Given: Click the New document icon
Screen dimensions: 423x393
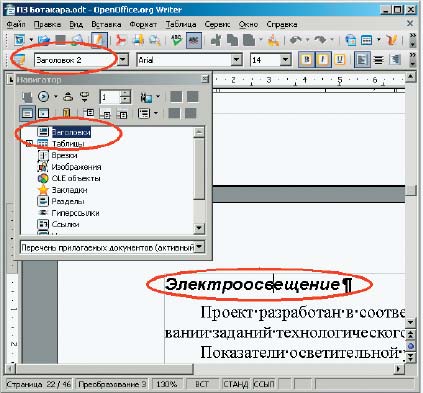Looking at the screenshot, I should tap(20, 40).
